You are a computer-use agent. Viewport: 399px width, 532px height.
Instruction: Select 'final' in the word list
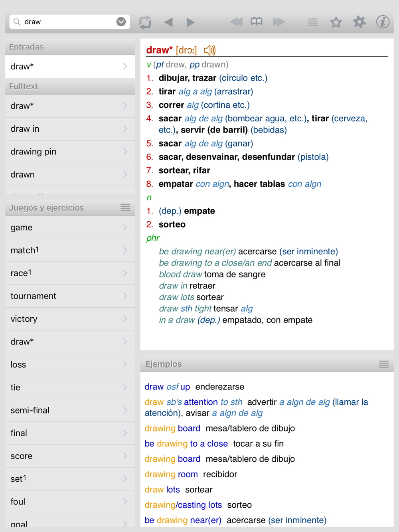click(70, 433)
